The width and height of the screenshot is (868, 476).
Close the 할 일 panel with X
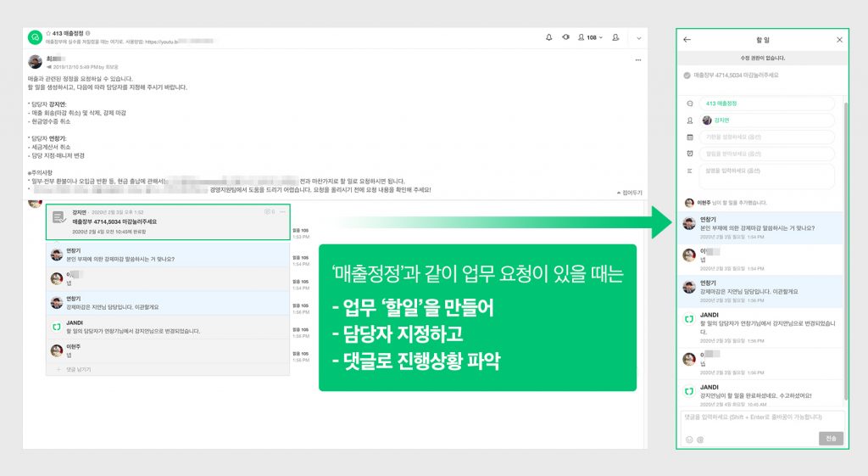pos(839,39)
